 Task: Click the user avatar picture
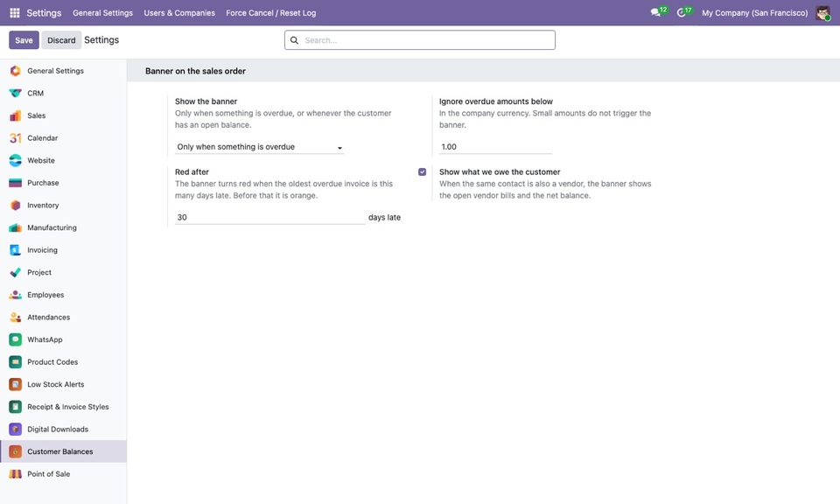(822, 13)
